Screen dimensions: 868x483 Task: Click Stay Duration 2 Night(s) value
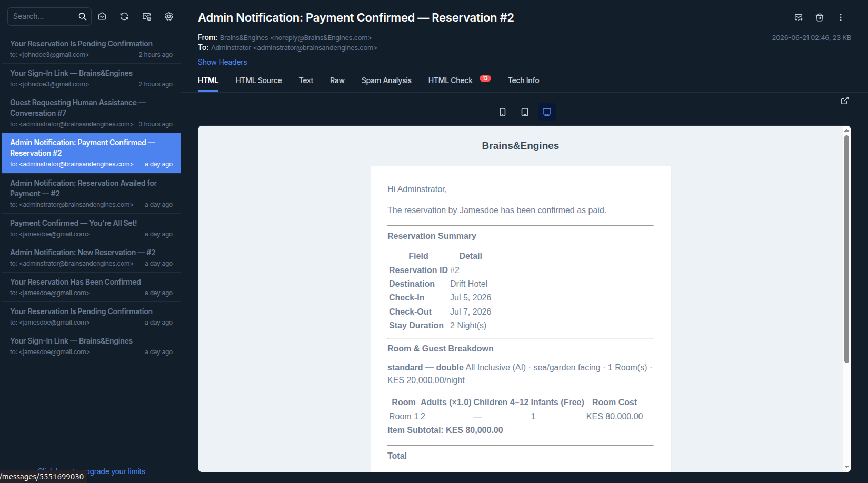coord(468,325)
